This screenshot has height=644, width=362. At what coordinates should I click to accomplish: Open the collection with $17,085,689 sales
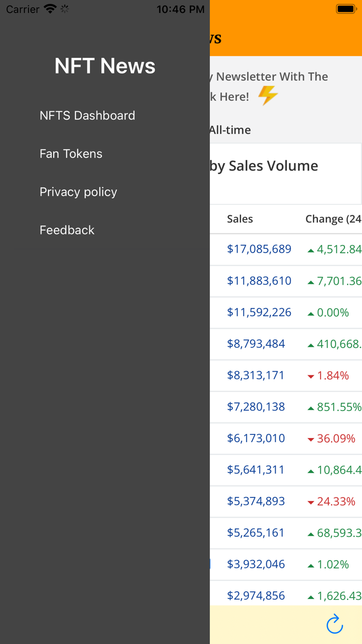tap(259, 249)
